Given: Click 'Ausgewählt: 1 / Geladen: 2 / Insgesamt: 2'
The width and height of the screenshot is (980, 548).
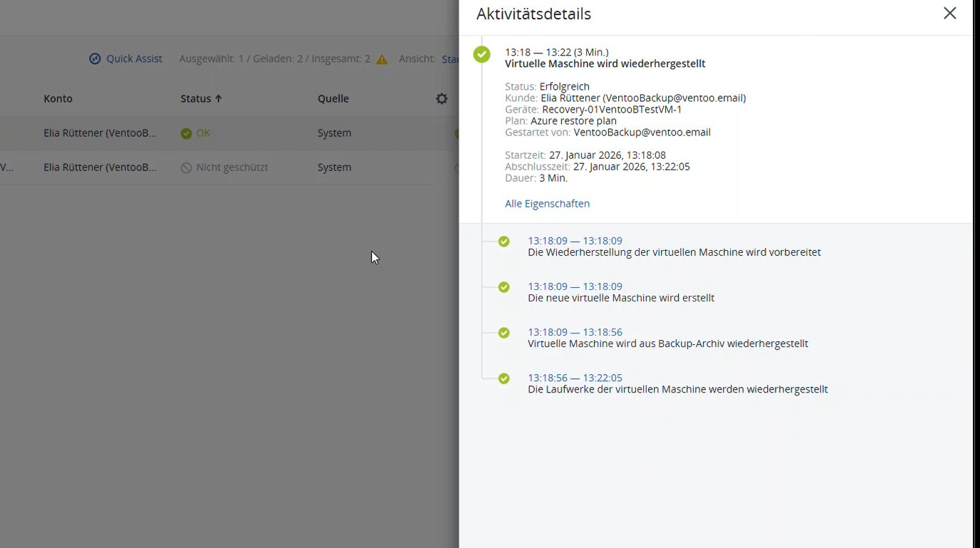Looking at the screenshot, I should point(274,59).
